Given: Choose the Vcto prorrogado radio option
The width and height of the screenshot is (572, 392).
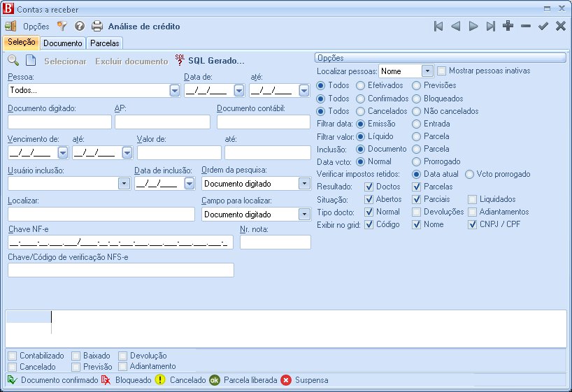Looking at the screenshot, I should click(470, 174).
